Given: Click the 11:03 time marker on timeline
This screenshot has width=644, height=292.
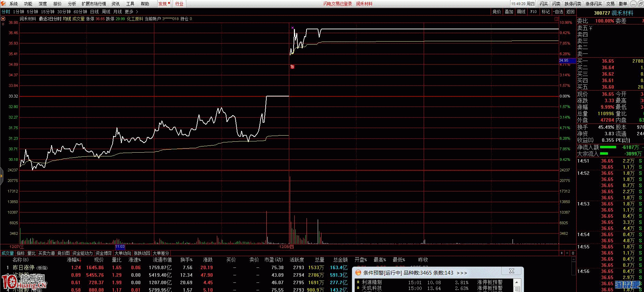Looking at the screenshot, I should (x=120, y=246).
